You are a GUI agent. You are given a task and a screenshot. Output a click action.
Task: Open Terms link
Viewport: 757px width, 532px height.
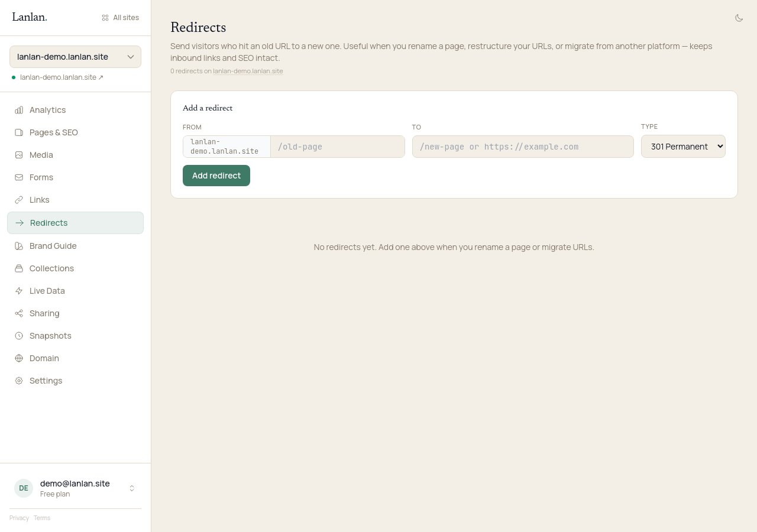click(x=42, y=518)
